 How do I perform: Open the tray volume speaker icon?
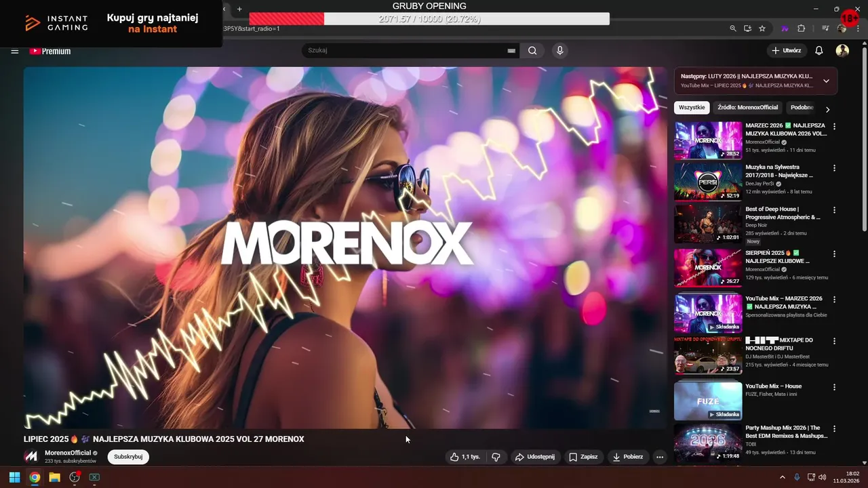pyautogui.click(x=822, y=477)
